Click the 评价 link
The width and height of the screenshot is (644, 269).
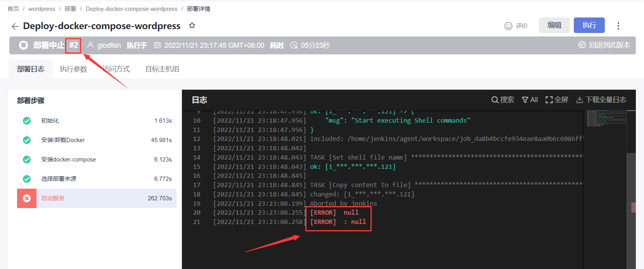point(521,26)
